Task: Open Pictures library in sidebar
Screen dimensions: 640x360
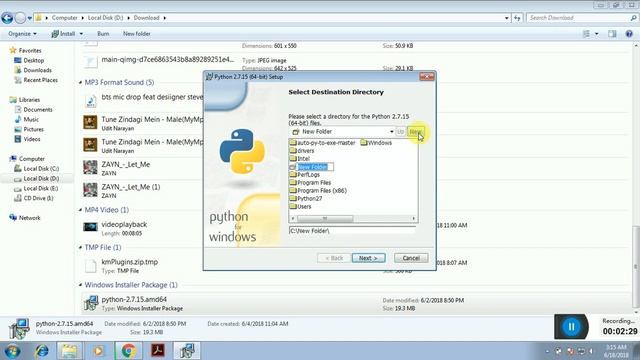Action: pyautogui.click(x=29, y=129)
